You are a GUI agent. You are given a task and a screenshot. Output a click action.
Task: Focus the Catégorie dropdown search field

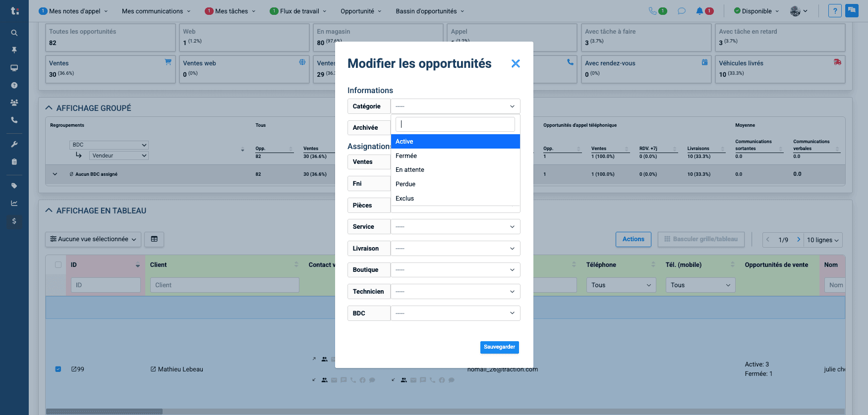click(x=456, y=124)
